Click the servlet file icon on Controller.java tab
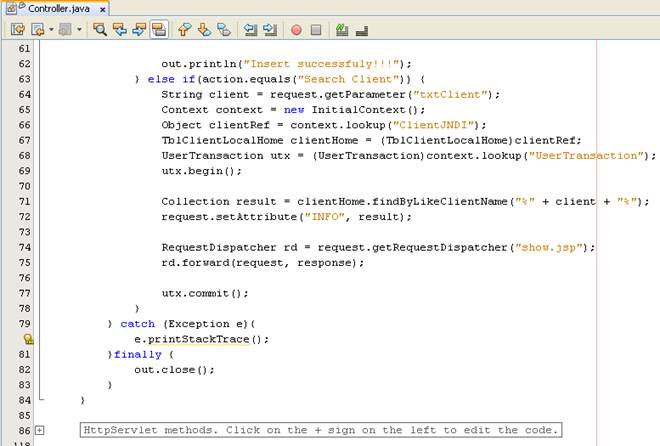660x446 pixels. pos(14,8)
